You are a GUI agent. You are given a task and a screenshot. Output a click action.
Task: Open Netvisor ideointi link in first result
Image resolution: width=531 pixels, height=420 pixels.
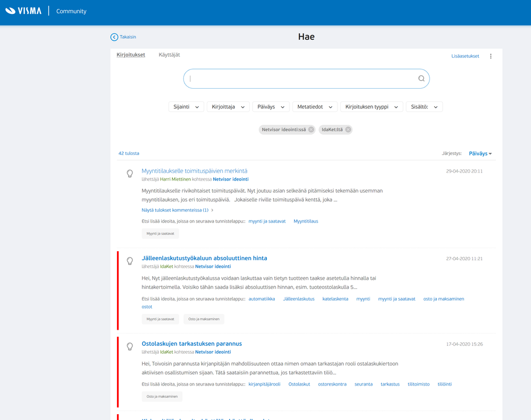[231, 179]
